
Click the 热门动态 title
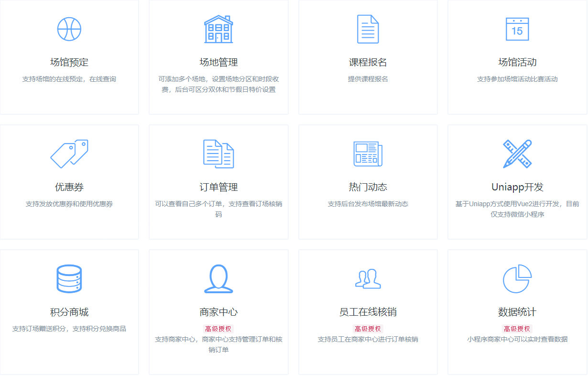click(368, 187)
